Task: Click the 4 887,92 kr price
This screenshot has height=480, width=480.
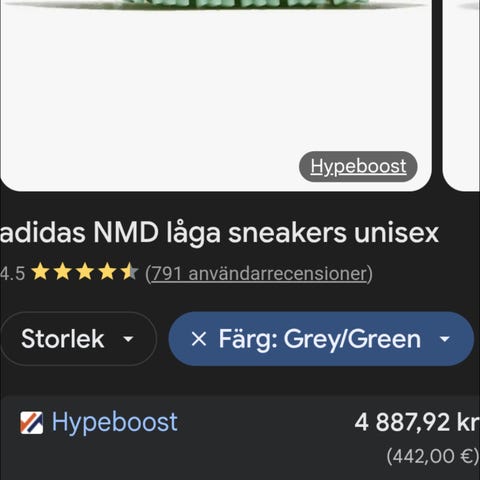Action: pyautogui.click(x=417, y=422)
